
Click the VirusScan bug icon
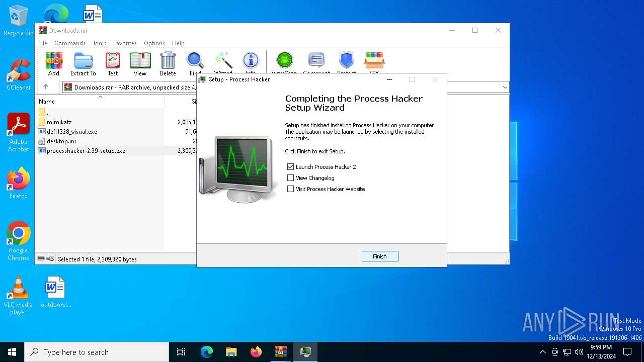[x=284, y=61]
